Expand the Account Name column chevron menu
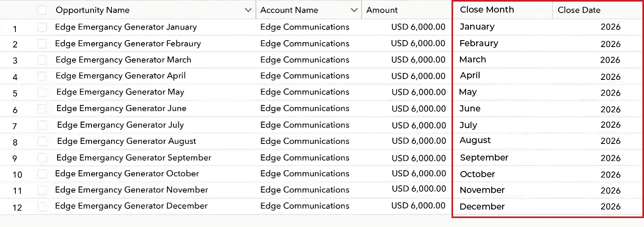Viewport: 644px width, 227px height. point(354,10)
